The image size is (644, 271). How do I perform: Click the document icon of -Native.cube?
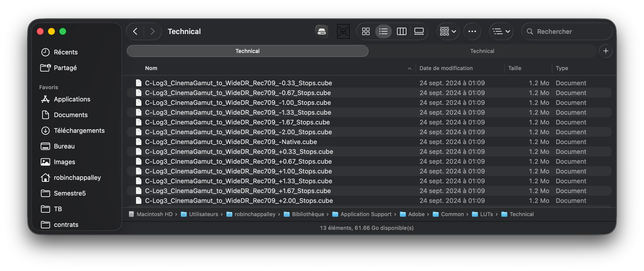tap(138, 142)
